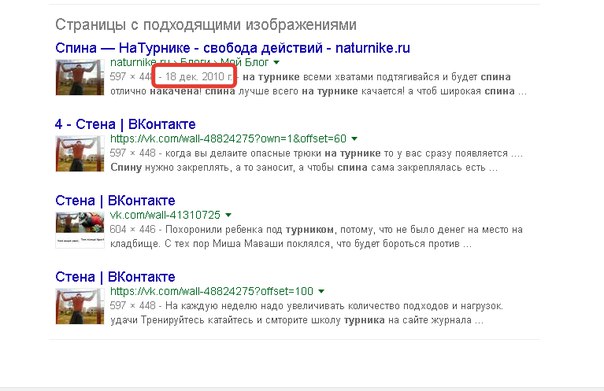Click the snippet starting 'Похоронили ребенка под турником'

pos(316,237)
